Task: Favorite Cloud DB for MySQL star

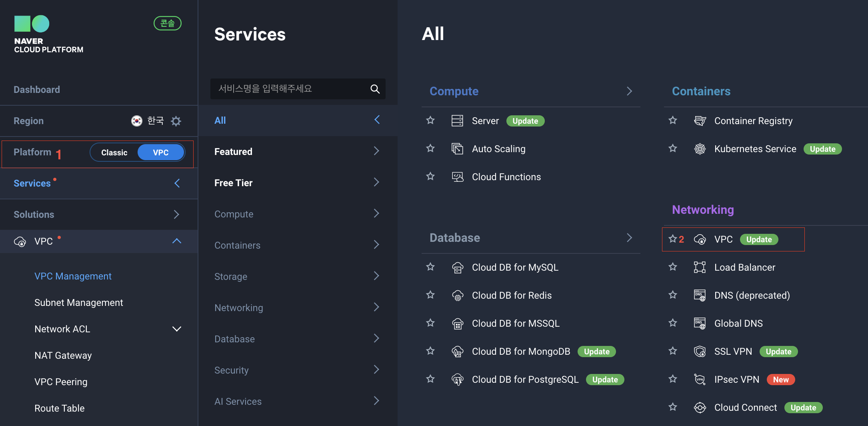Action: tap(430, 267)
